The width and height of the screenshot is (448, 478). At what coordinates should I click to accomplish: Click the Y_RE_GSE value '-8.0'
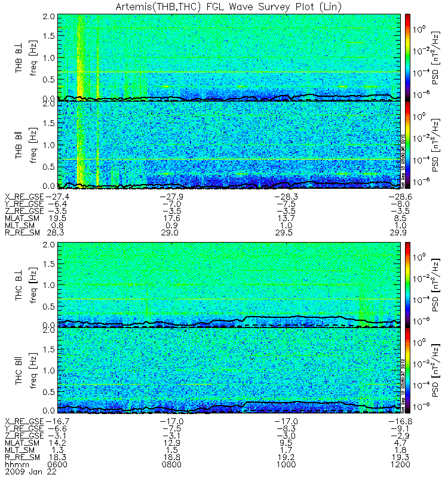[400, 204]
